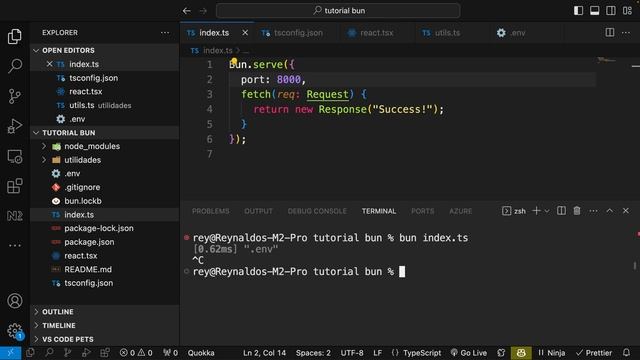This screenshot has width=640, height=360.
Task: Expand the Timeline section
Action: 104,326
